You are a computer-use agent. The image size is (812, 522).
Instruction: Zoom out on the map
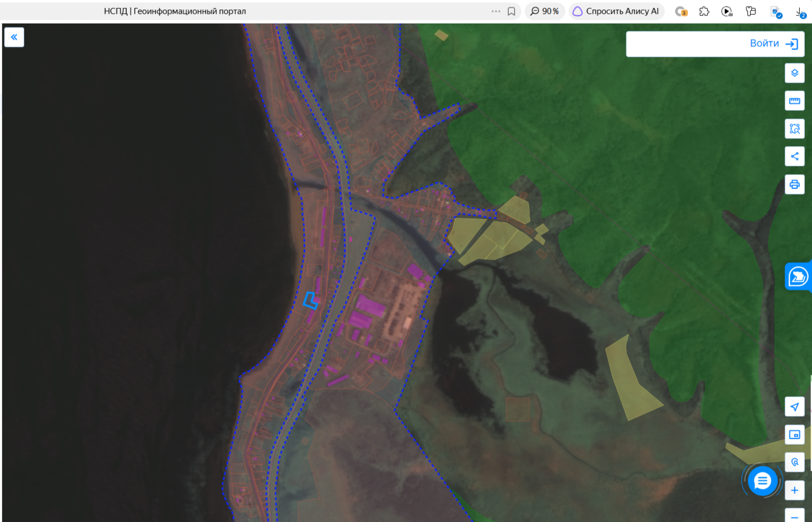pos(794,516)
